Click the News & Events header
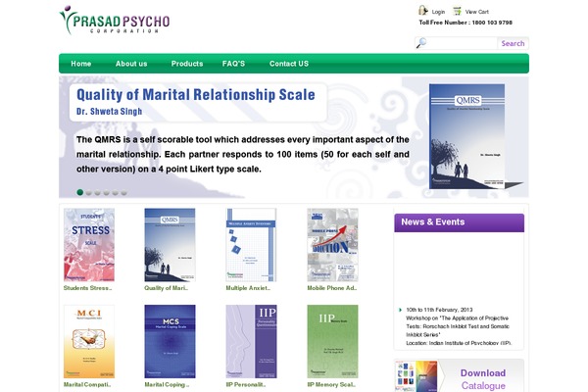Viewport: 588px width, 392px height. (x=459, y=222)
